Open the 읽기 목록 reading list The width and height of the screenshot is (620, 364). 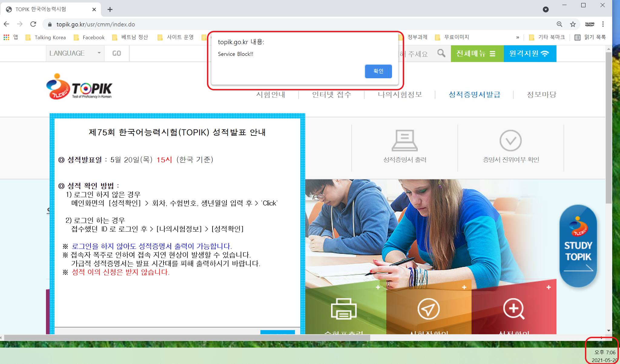click(x=590, y=37)
